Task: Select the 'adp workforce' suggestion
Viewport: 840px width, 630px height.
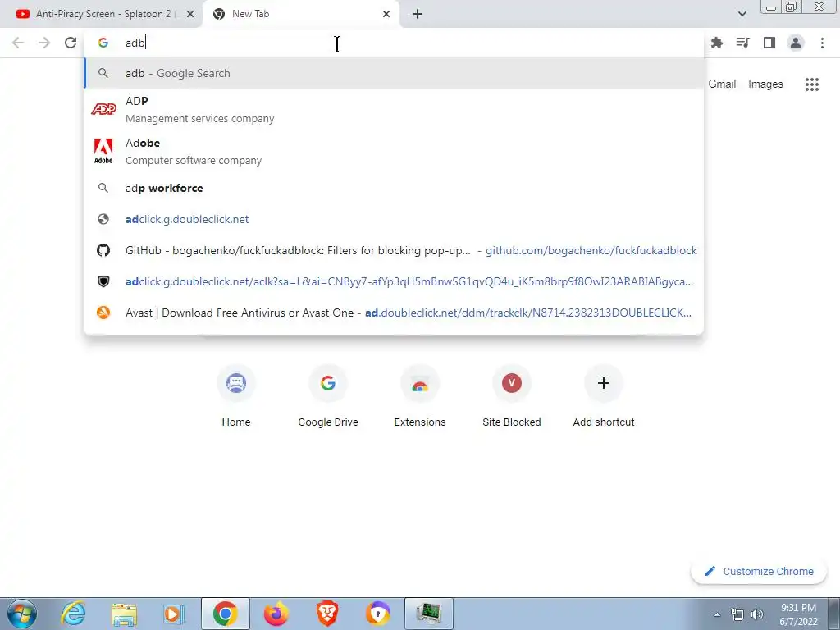Action: (x=394, y=188)
